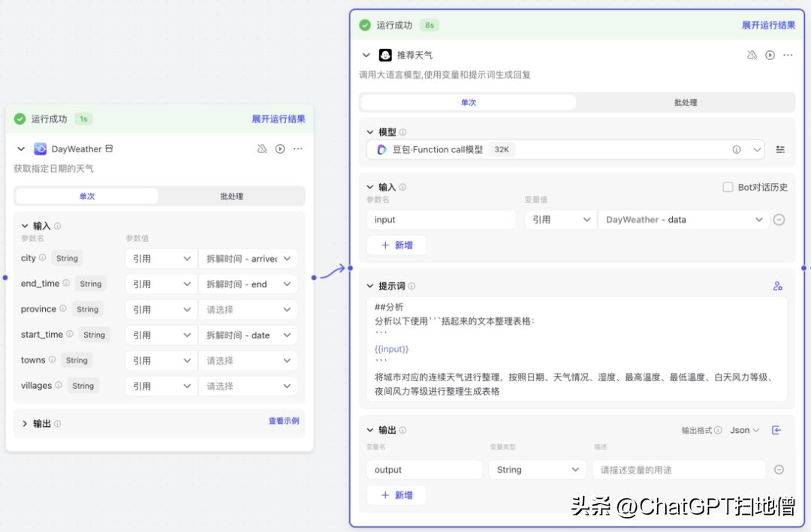This screenshot has height=532, width=811.
Task: Click 新增 button under input parameter
Action: (x=396, y=245)
